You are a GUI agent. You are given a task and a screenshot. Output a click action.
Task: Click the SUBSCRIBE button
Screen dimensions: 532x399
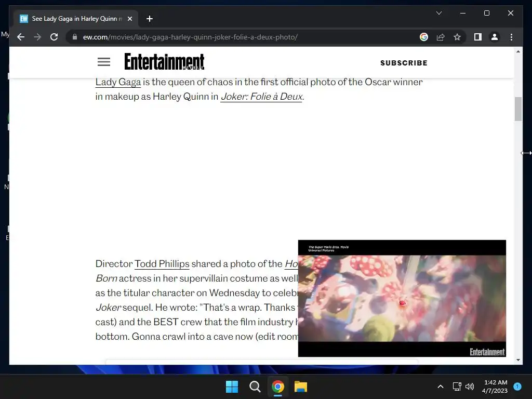(x=404, y=63)
